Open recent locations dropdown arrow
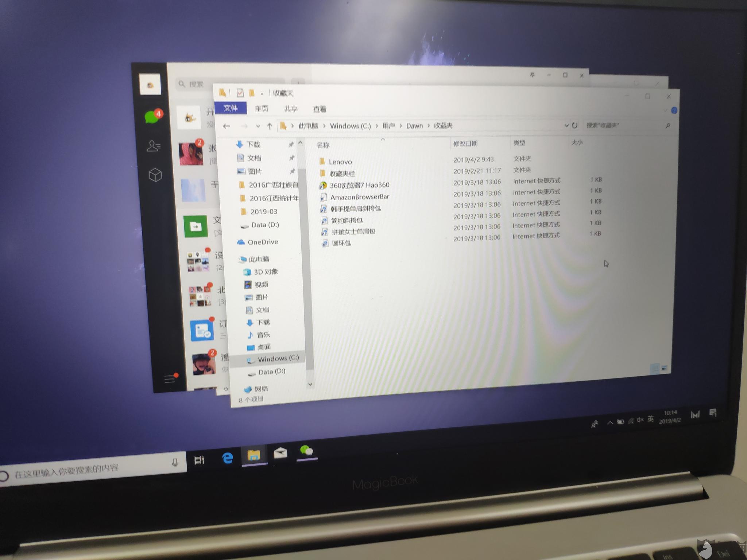Viewport: 747px width, 560px height. (258, 127)
